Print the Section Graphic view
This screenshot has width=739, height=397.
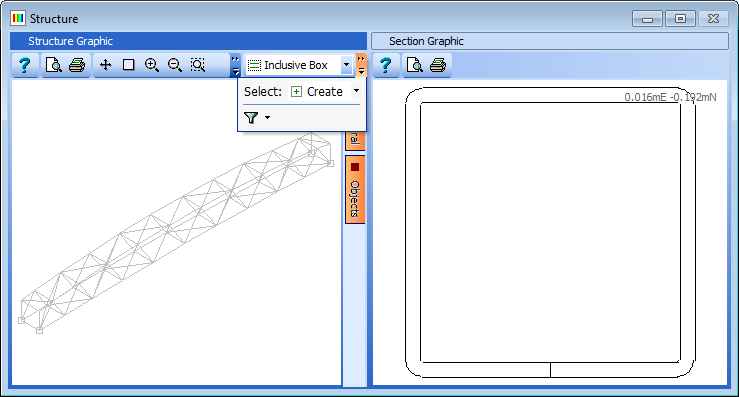tap(438, 65)
